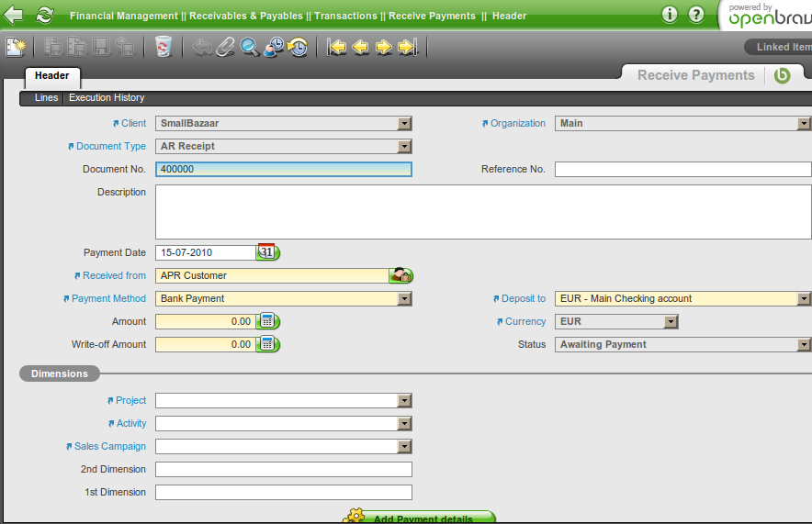Open attachments with the paperclip icon
Image resolution: width=812 pixels, height=524 pixels.
pyautogui.click(x=225, y=47)
